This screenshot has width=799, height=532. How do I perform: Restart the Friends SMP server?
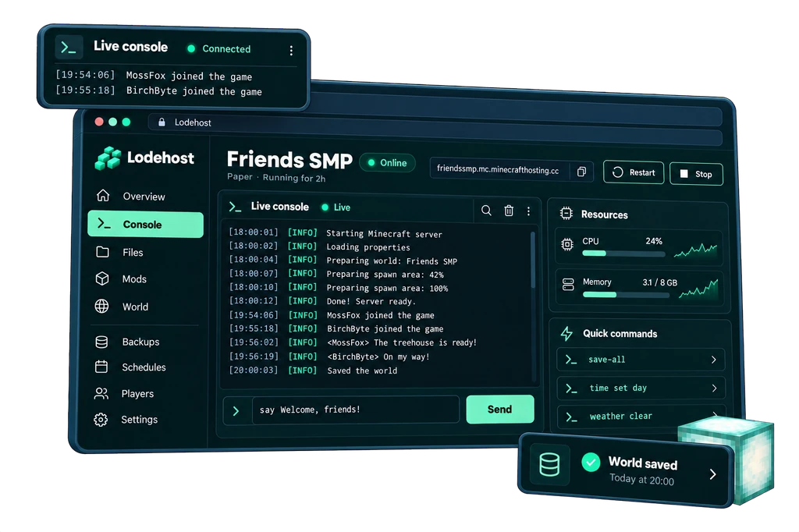coord(634,172)
